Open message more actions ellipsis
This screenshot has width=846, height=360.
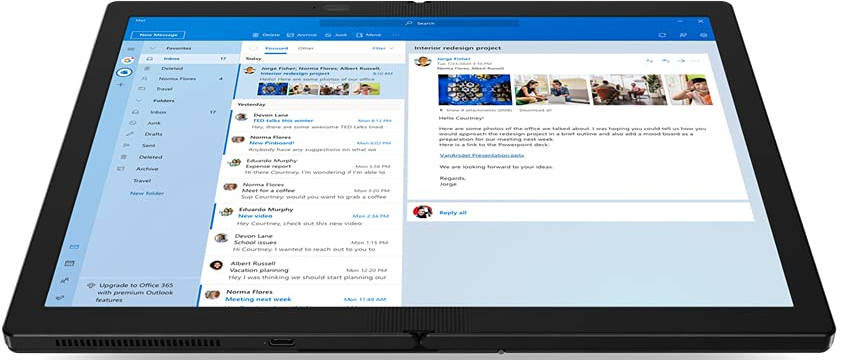[x=695, y=60]
